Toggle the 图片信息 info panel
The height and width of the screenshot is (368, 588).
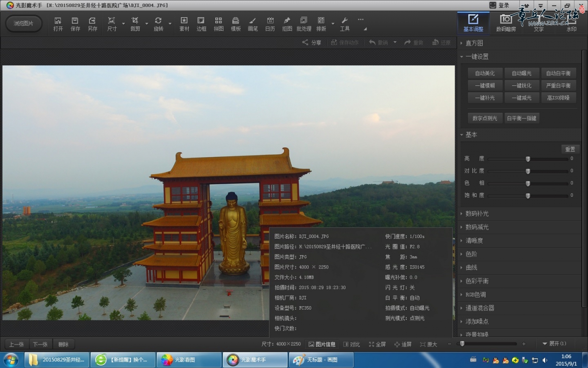click(x=321, y=344)
